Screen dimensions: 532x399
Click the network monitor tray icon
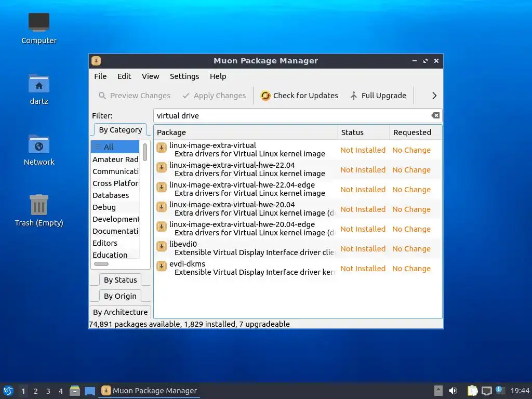coord(486,391)
